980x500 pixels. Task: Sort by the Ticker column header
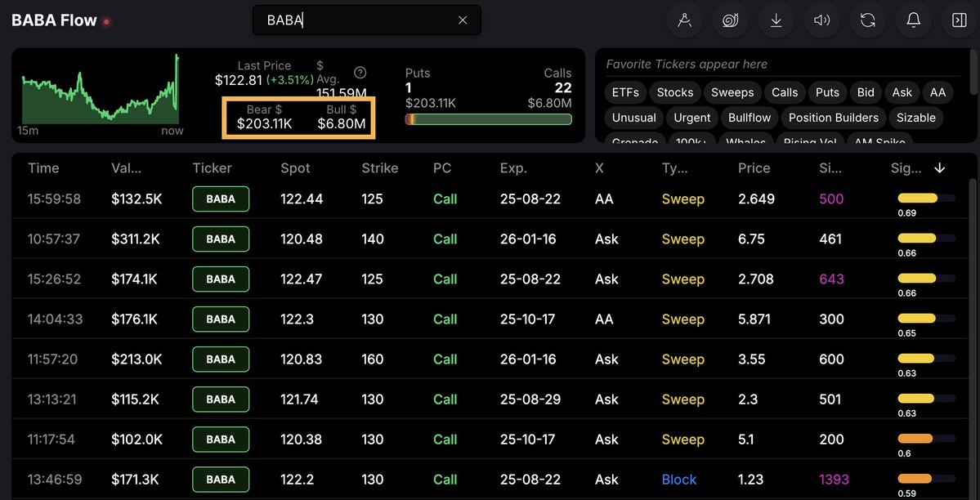[x=212, y=168]
